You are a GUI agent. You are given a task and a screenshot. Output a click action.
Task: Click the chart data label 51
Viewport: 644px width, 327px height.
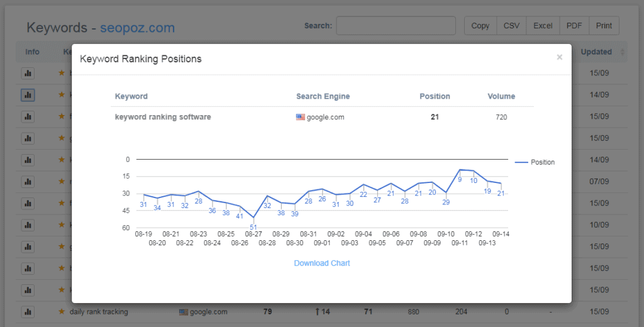point(253,227)
